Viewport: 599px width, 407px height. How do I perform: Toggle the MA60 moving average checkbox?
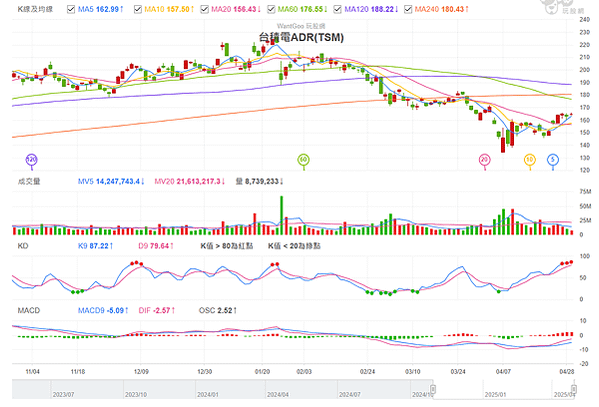[x=271, y=9]
